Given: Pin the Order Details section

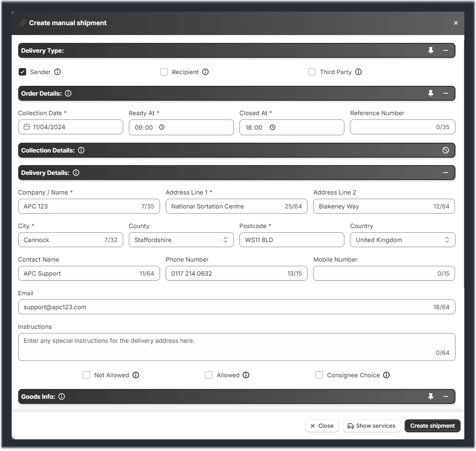Looking at the screenshot, I should (430, 93).
